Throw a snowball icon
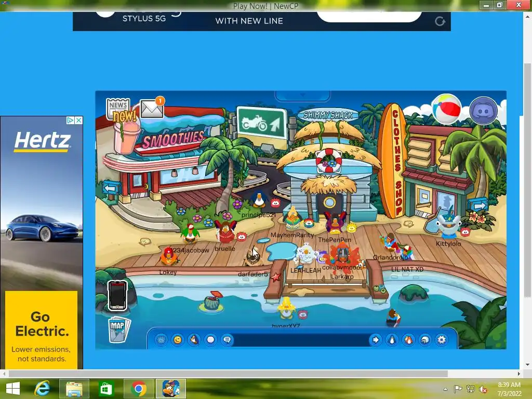The image size is (532, 399). tap(211, 340)
